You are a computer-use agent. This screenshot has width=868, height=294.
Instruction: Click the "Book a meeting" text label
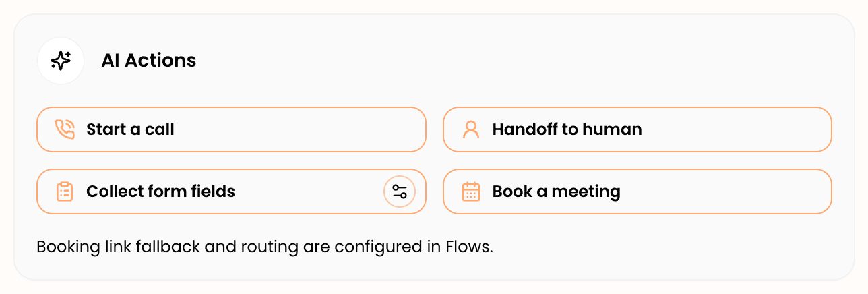(x=556, y=192)
